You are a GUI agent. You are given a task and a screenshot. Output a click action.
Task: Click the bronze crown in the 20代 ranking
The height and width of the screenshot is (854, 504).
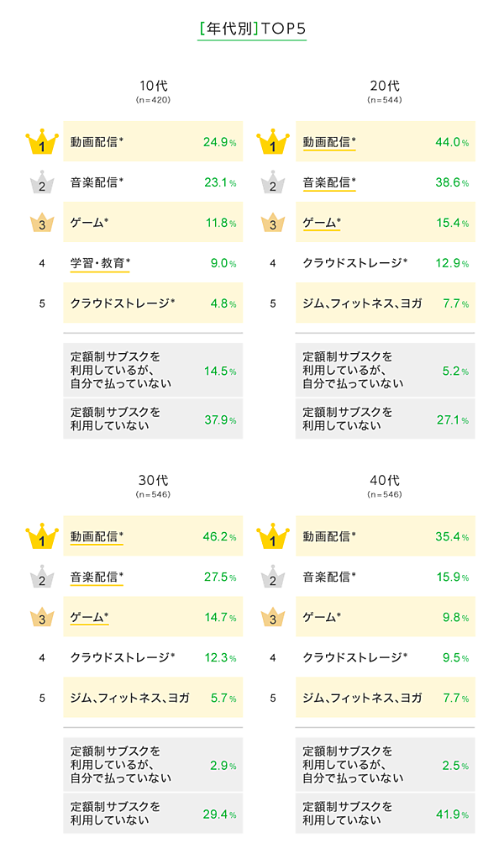[272, 223]
